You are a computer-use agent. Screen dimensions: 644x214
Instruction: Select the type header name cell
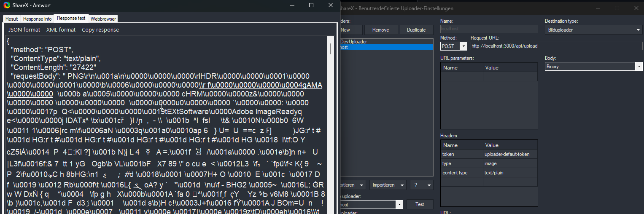[x=462, y=163]
